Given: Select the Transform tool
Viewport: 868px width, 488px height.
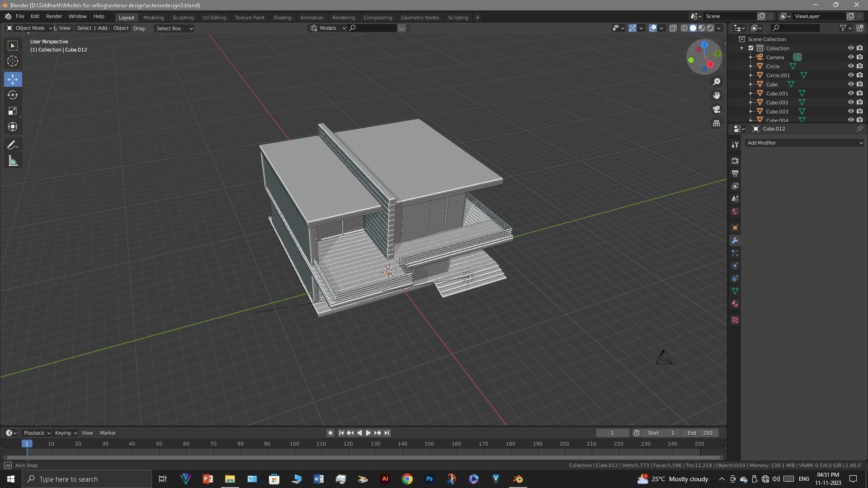Looking at the screenshot, I should pyautogui.click(x=13, y=127).
